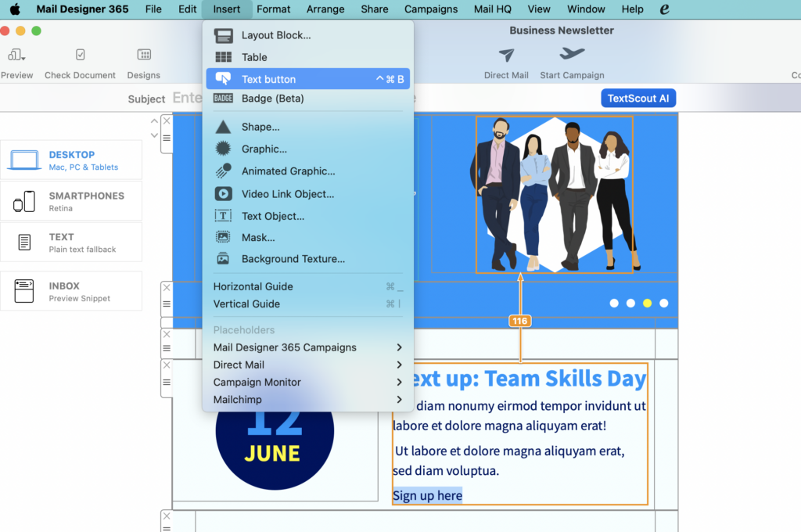Choose Layout Block from Insert menu
The width and height of the screenshot is (801, 532).
308,35
